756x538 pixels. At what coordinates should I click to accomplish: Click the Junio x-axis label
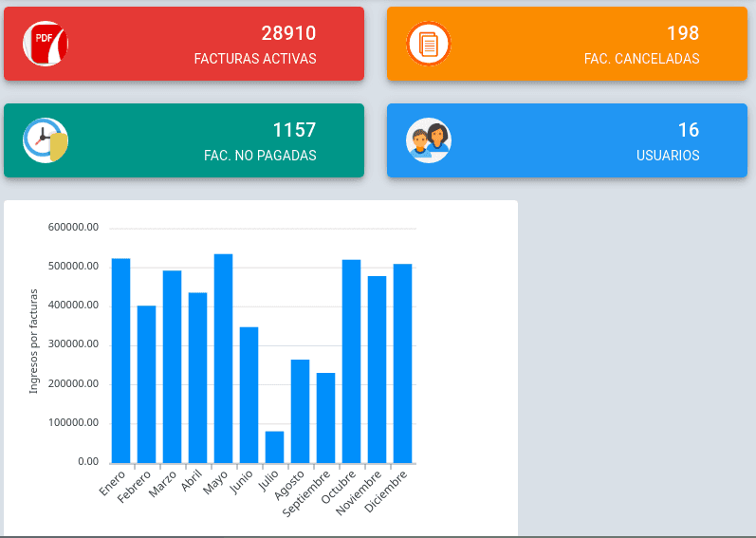click(x=242, y=482)
